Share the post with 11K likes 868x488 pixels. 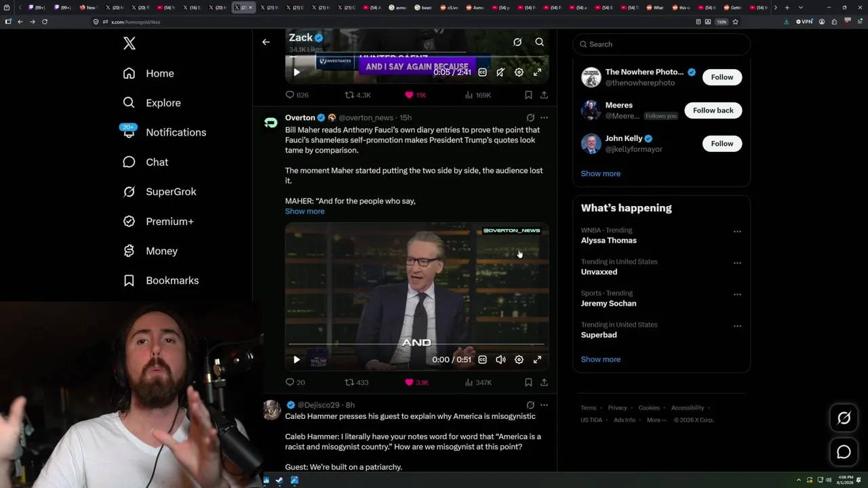tap(544, 95)
